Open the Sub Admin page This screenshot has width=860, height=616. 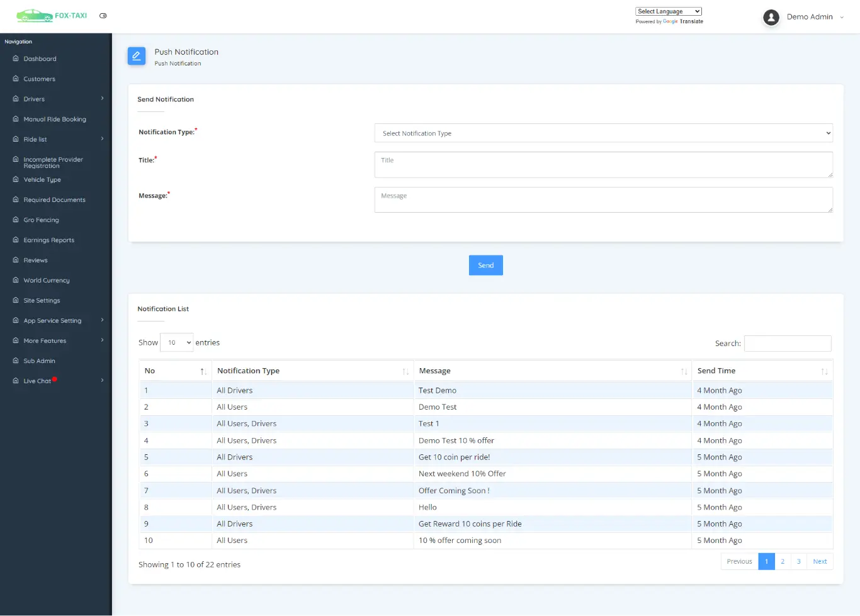(40, 361)
